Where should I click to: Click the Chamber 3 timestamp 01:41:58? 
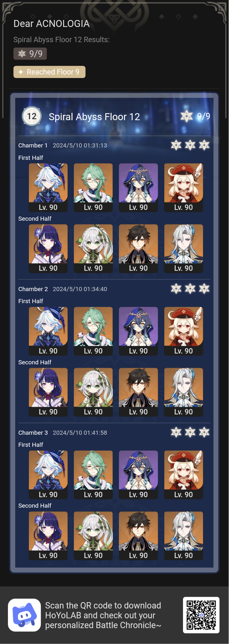point(80,433)
